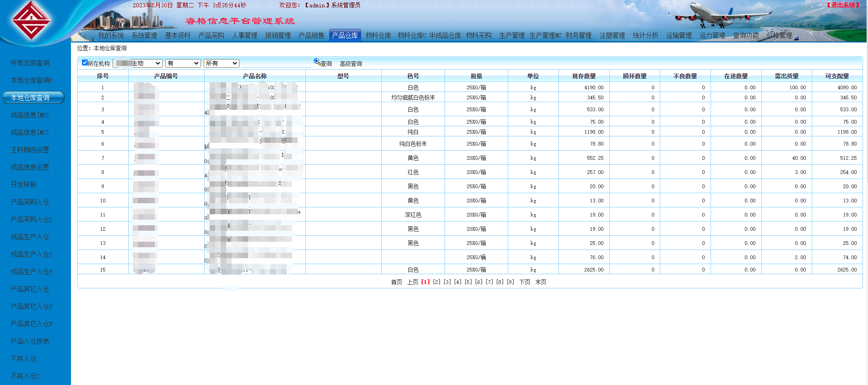Open 产品入仓报表 from the sidebar
Viewport: 868px width, 385px height.
tap(30, 341)
